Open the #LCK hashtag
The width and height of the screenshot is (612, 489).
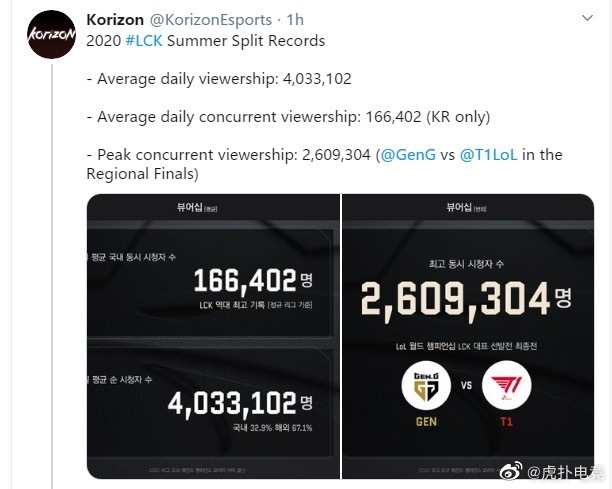(144, 41)
